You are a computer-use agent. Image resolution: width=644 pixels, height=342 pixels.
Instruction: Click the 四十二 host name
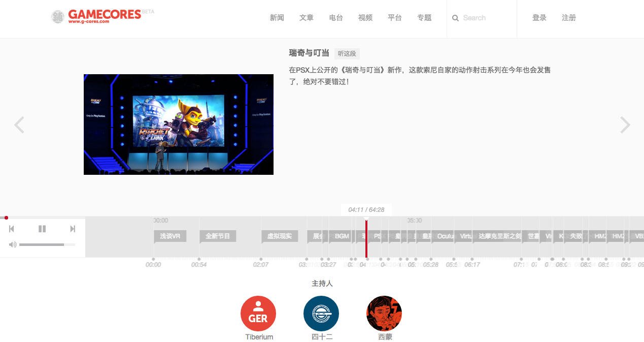point(322,337)
